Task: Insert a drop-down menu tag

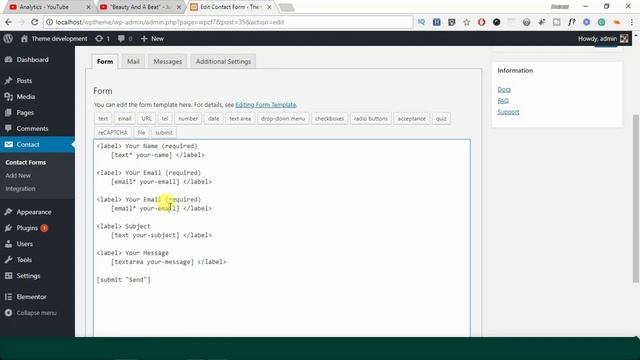Action: point(283,119)
